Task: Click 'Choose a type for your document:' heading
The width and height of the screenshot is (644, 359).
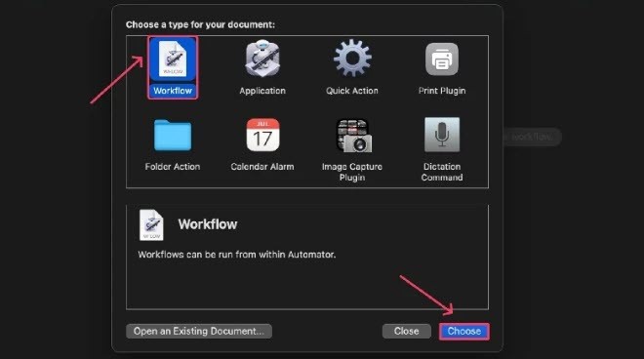Action: coord(200,24)
